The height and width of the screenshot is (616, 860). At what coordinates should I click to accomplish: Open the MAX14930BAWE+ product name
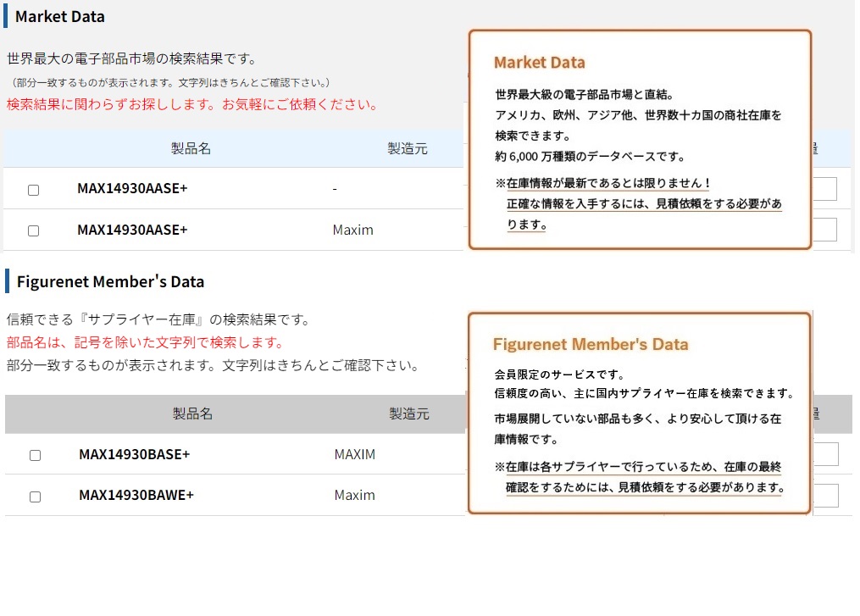tap(136, 496)
